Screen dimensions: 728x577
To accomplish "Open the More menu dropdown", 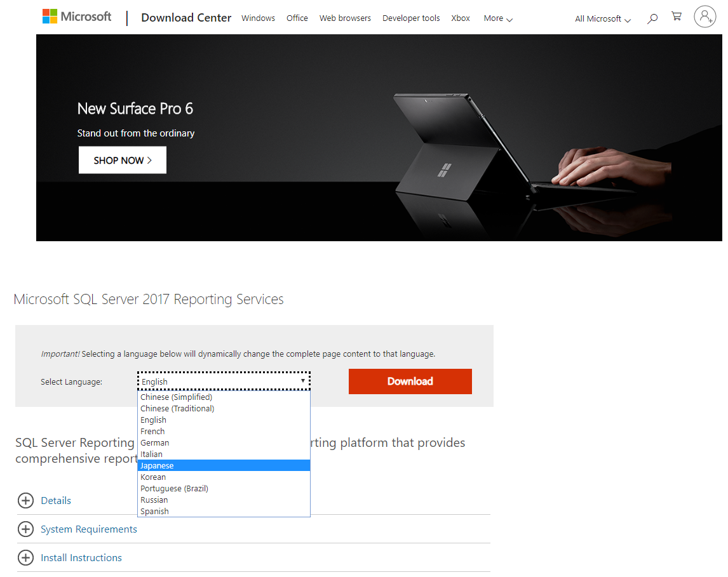I will coord(497,18).
